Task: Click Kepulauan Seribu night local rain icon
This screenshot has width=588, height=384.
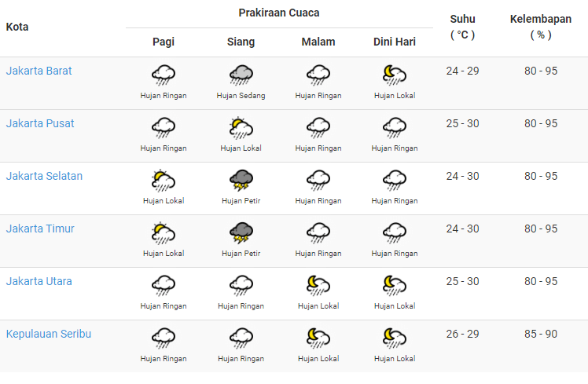Action: [x=318, y=338]
